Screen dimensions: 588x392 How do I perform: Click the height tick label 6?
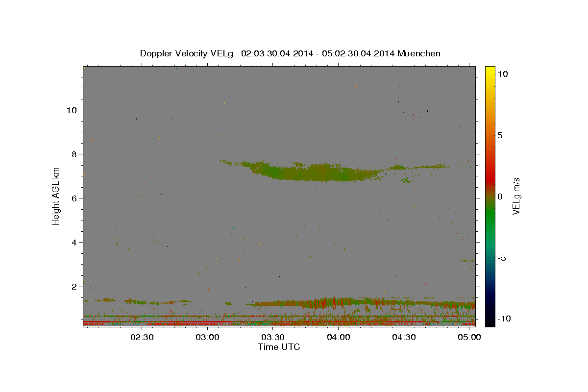pos(74,198)
